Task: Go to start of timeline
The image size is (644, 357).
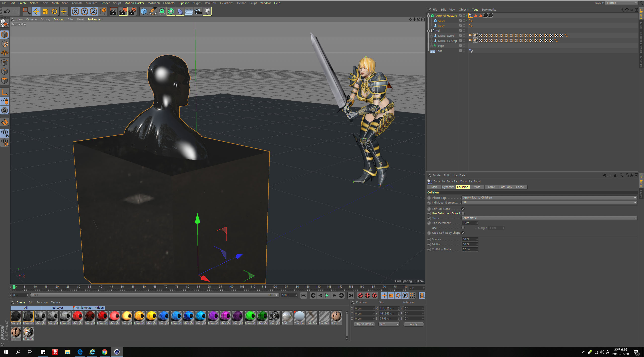Action: [x=304, y=295]
